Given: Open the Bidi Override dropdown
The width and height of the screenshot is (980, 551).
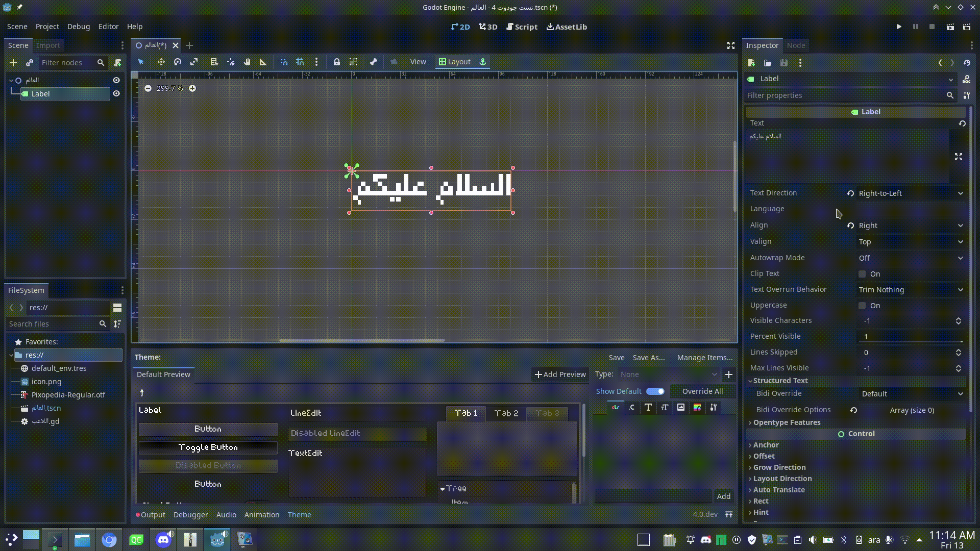Looking at the screenshot, I should pyautogui.click(x=912, y=394).
